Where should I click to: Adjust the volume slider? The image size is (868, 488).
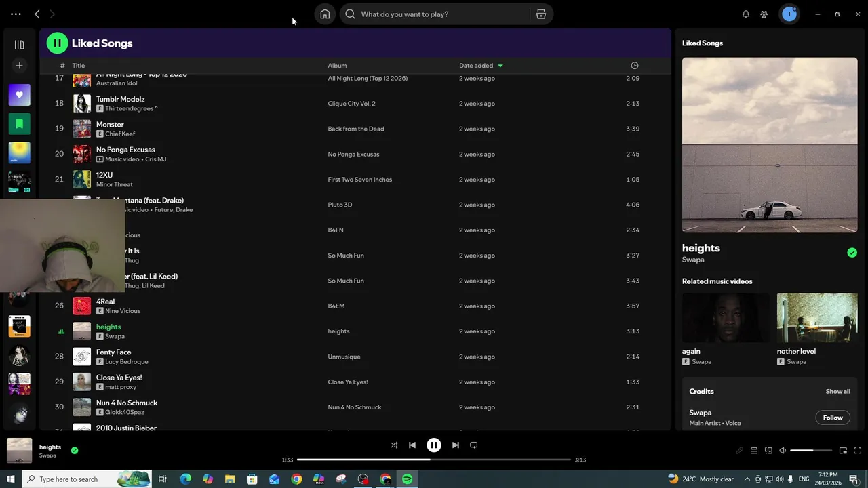811,451
